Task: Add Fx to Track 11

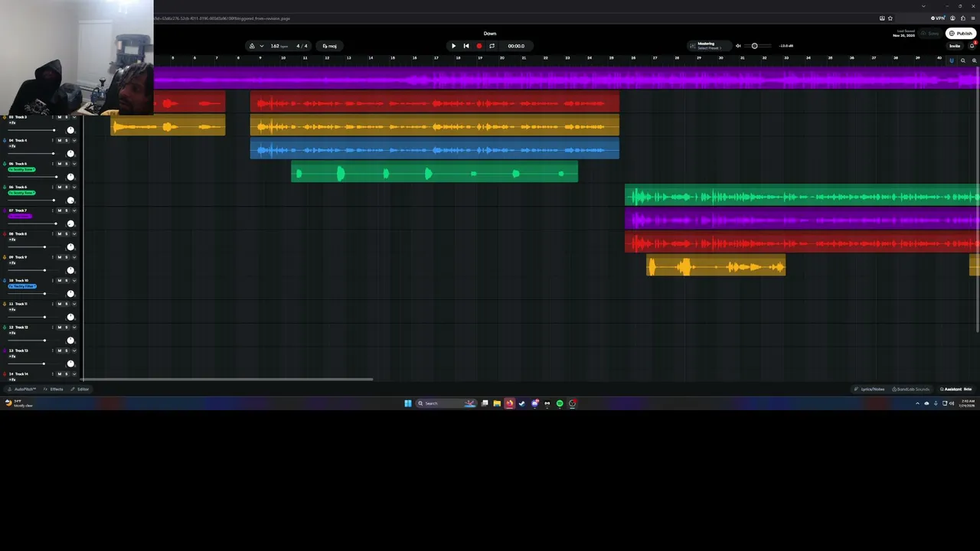Action: coord(12,309)
